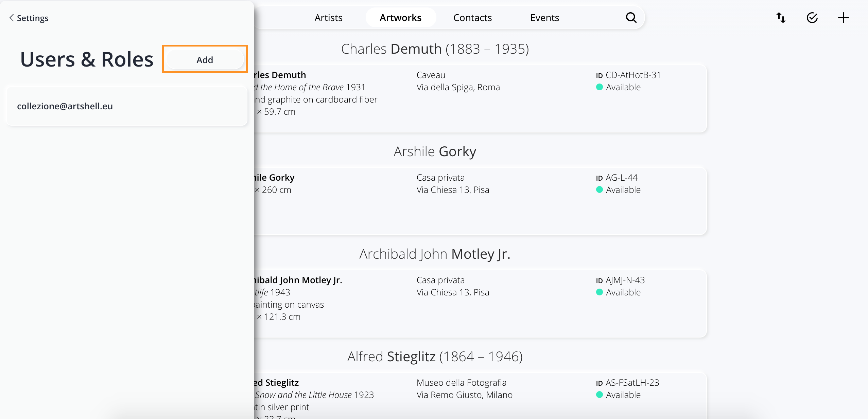Viewport: 868px width, 419px height.
Task: Click the Users & Roles title
Action: tap(87, 59)
